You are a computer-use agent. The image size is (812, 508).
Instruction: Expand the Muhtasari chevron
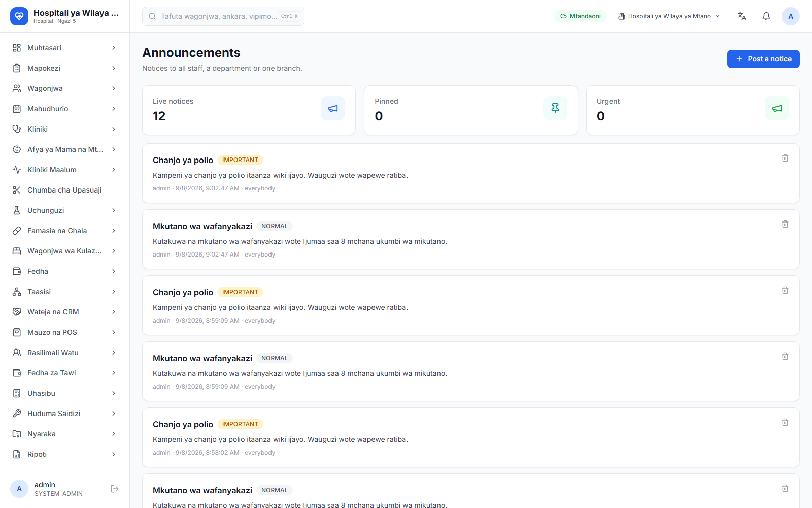point(114,48)
